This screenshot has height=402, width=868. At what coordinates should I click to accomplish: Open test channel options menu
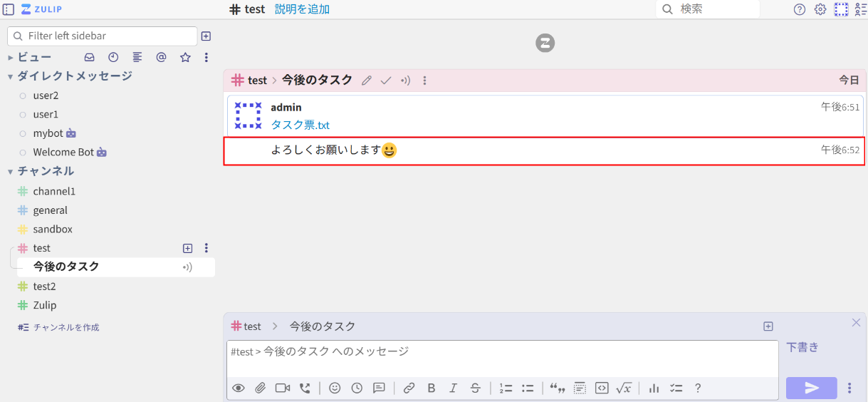[206, 248]
